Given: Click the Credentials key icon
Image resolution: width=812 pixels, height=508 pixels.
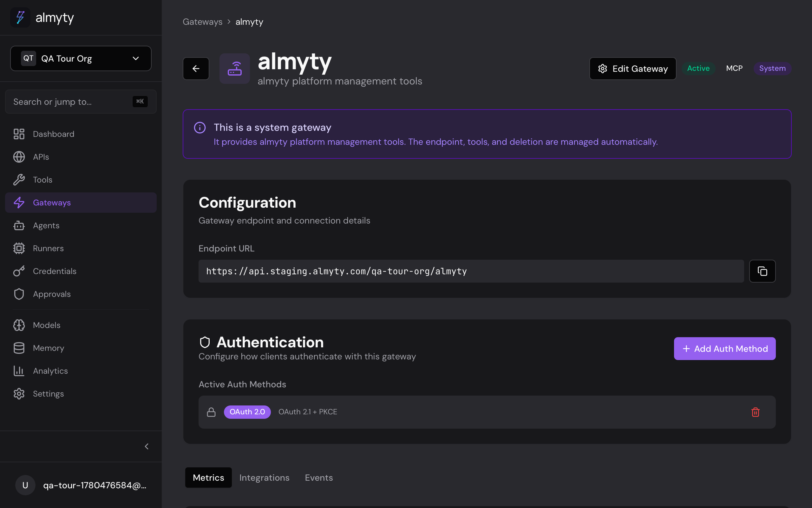Looking at the screenshot, I should tap(19, 271).
